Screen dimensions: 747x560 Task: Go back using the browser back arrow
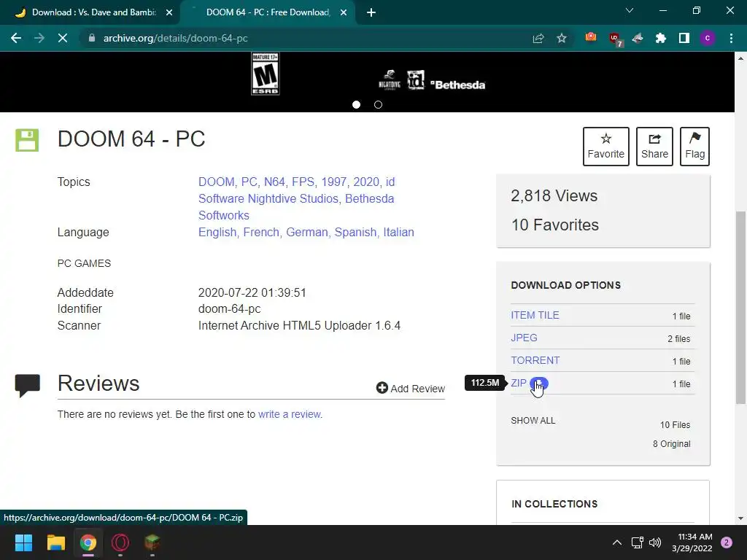[16, 38]
